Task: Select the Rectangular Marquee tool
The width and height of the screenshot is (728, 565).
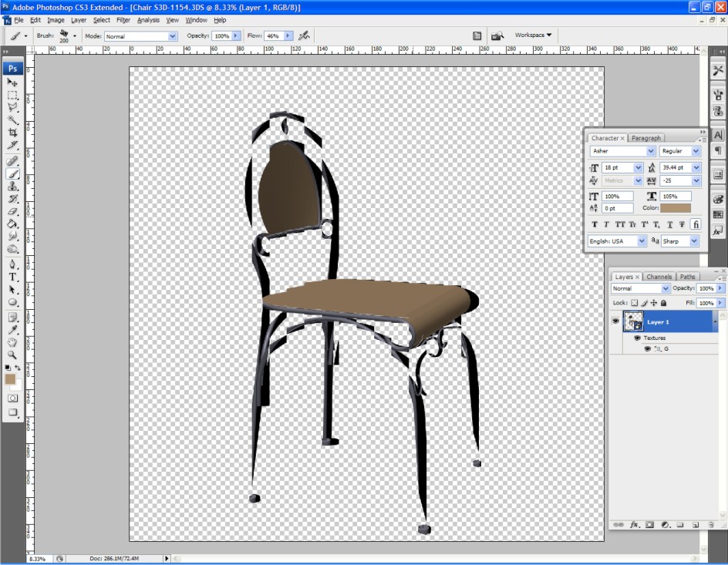Action: click(12, 95)
